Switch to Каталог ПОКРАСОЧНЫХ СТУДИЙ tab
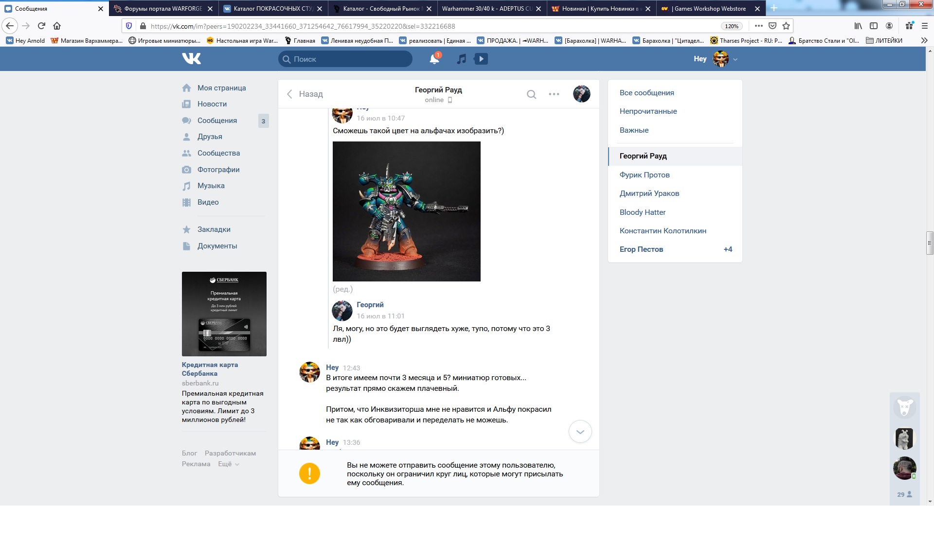Screen dimensions: 934x560 pos(273,8)
